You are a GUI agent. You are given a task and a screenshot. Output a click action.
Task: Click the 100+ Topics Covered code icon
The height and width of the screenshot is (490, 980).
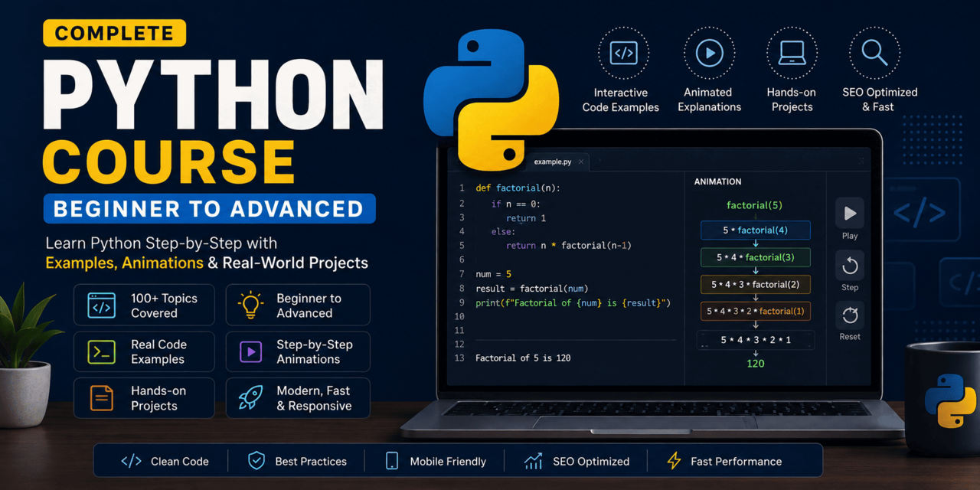tap(102, 305)
